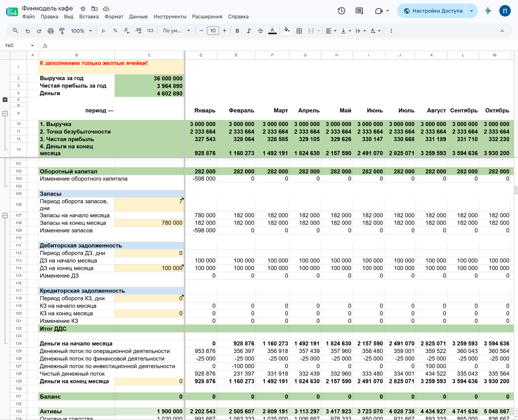Open the font family dropdown
This screenshot has height=420, width=518.
[176, 31]
